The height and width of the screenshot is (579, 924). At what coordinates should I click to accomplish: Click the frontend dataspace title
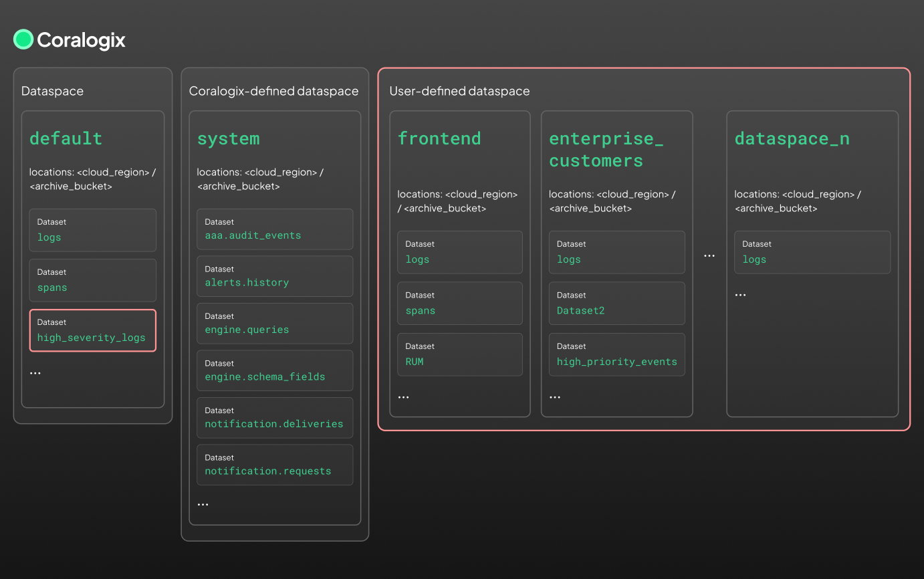point(439,138)
